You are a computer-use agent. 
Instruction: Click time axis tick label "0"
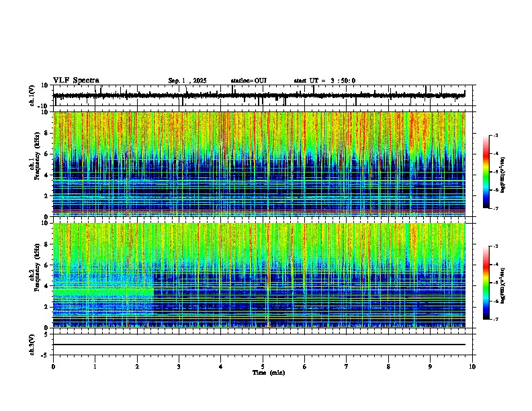click(53, 367)
